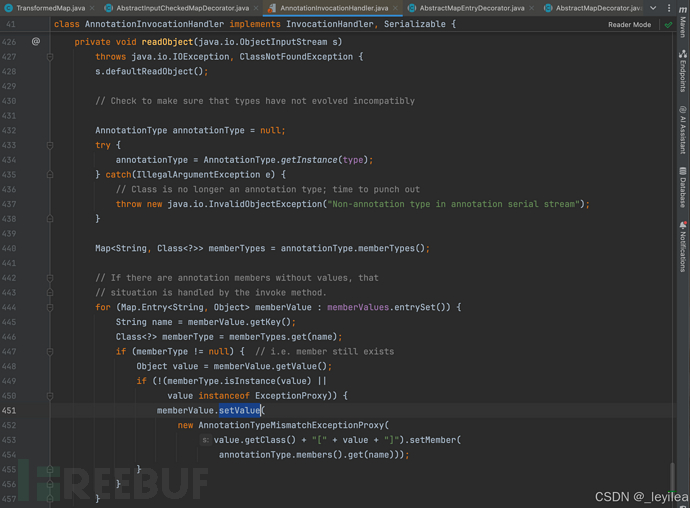This screenshot has width=690, height=508.
Task: Collapse the readObject method at line 427
Action: (x=50, y=57)
